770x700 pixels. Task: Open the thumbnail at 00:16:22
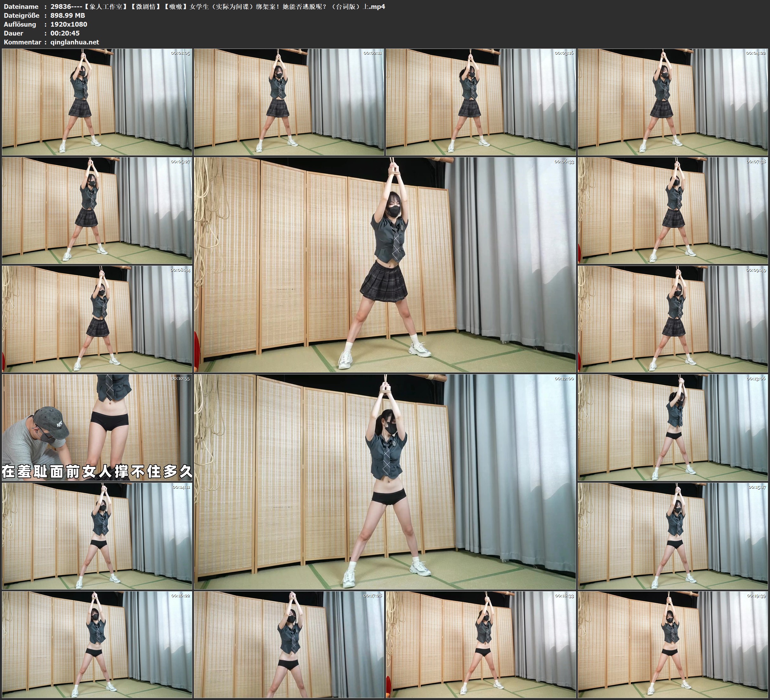click(x=97, y=644)
